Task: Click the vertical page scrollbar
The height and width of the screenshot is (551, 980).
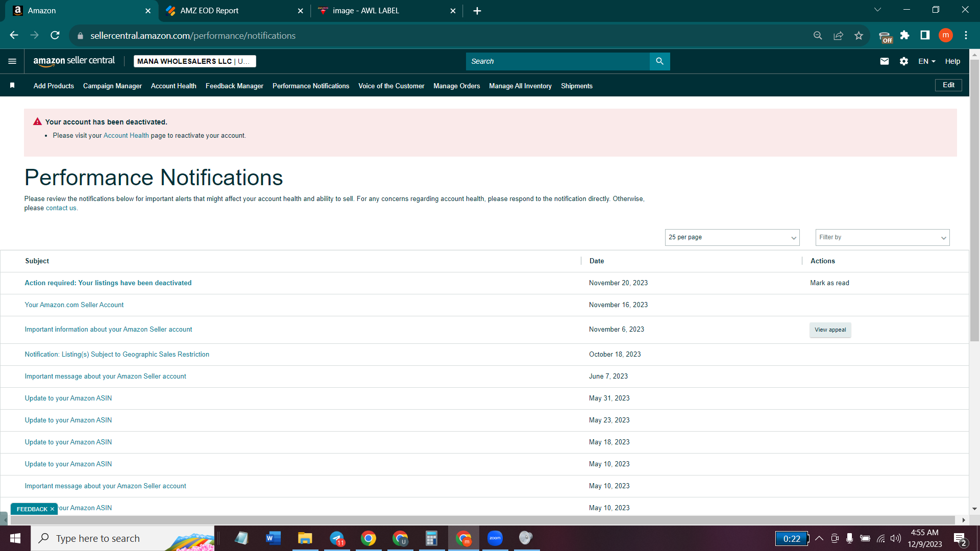Action: tap(974, 200)
